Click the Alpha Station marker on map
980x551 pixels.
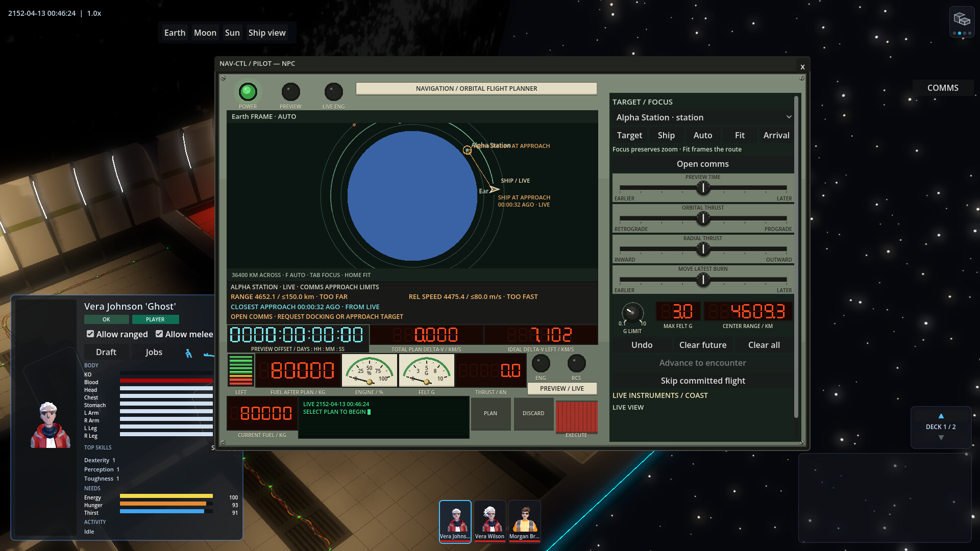pyautogui.click(x=467, y=150)
